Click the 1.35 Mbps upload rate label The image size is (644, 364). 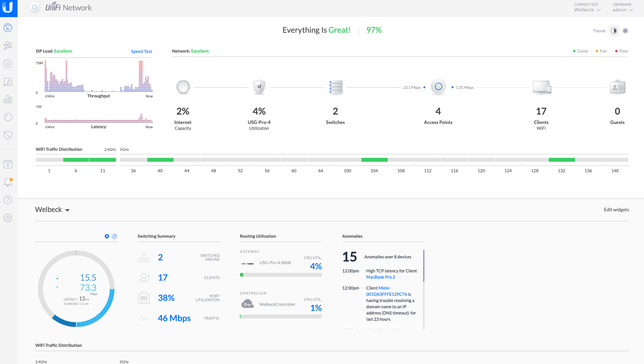coord(465,88)
